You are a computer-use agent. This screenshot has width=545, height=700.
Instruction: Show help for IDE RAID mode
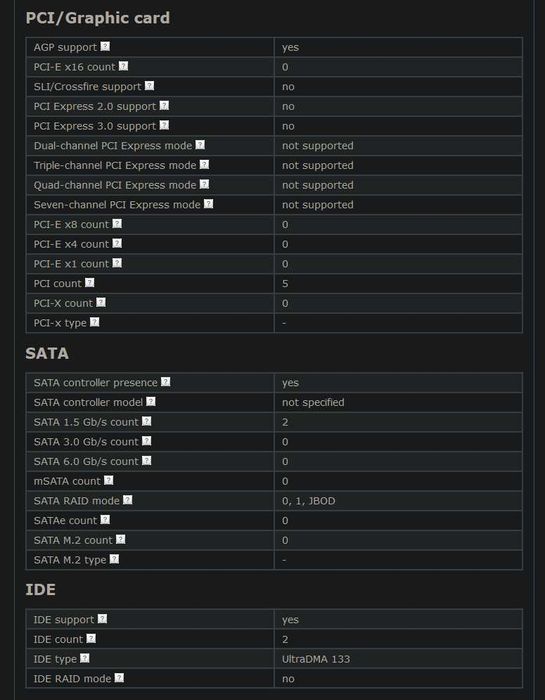(x=119, y=678)
